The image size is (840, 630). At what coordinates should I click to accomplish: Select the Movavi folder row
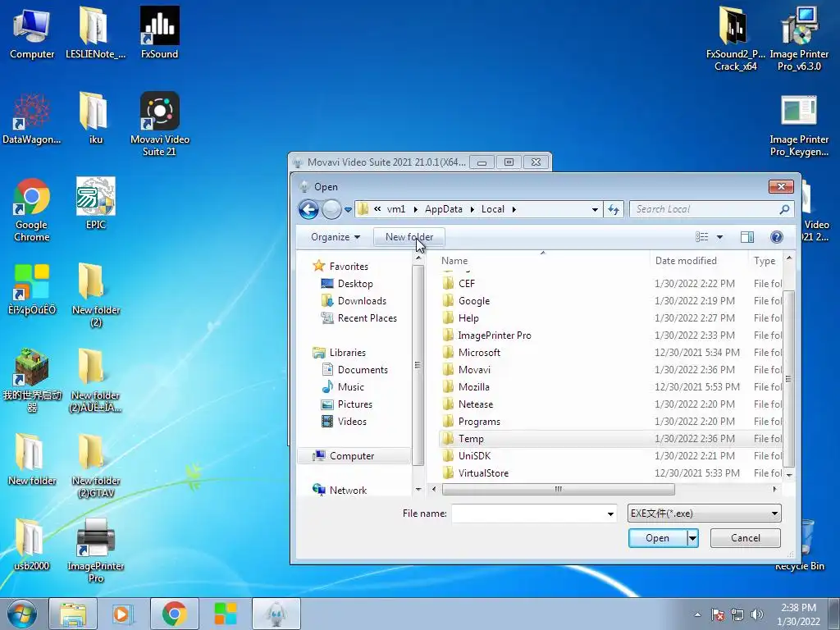pyautogui.click(x=609, y=370)
